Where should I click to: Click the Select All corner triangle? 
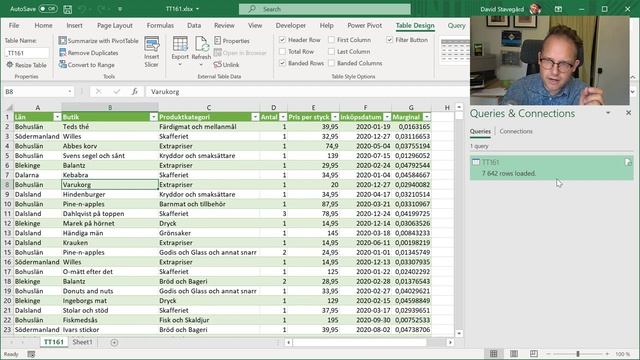pyautogui.click(x=9, y=107)
